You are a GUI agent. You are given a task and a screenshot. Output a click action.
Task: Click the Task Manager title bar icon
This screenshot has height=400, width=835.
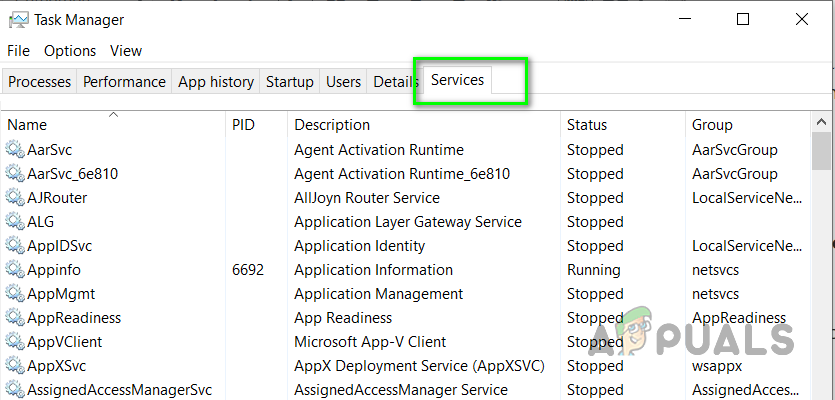[18, 19]
